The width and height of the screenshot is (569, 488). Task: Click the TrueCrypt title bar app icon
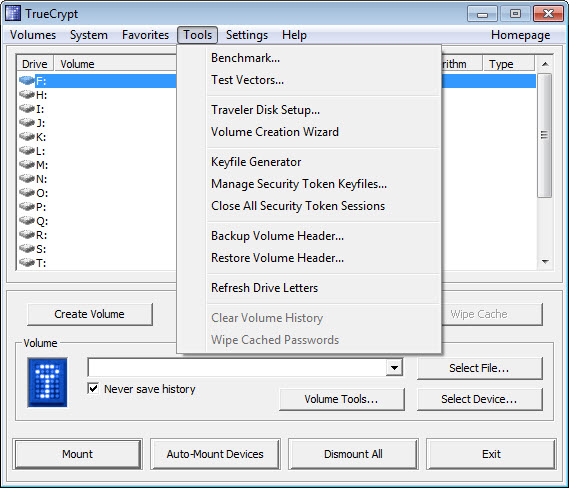13,13
